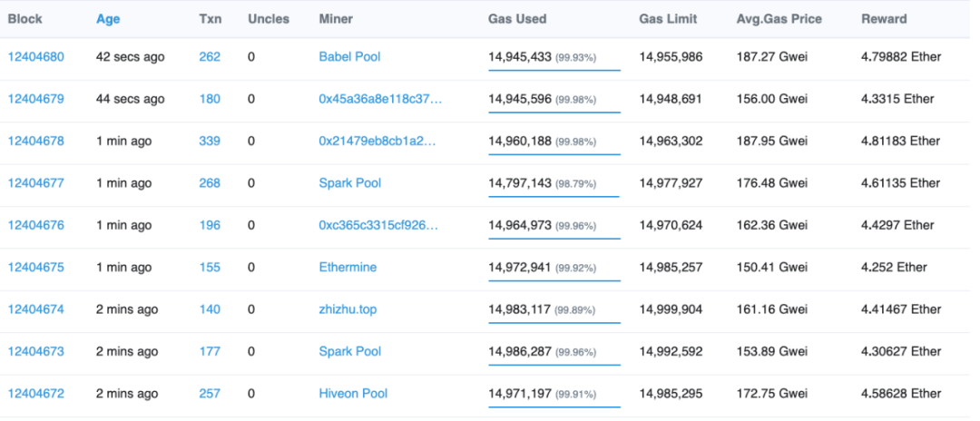The image size is (980, 421).
Task: Click gas used progress bar for block 12404677
Action: [554, 197]
